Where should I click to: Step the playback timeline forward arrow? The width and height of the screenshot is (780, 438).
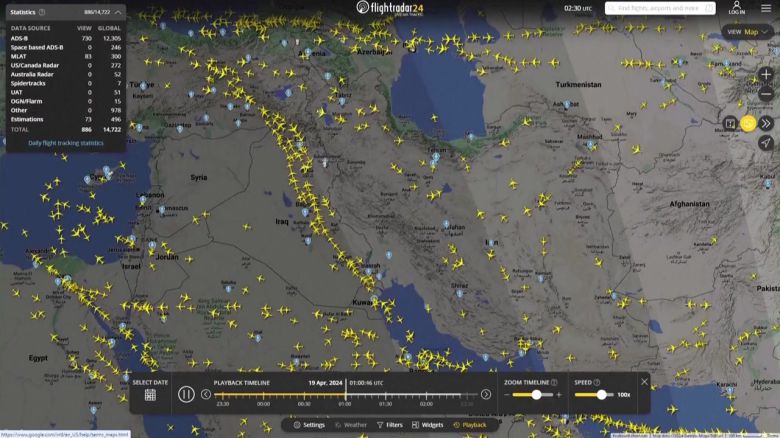(x=486, y=394)
